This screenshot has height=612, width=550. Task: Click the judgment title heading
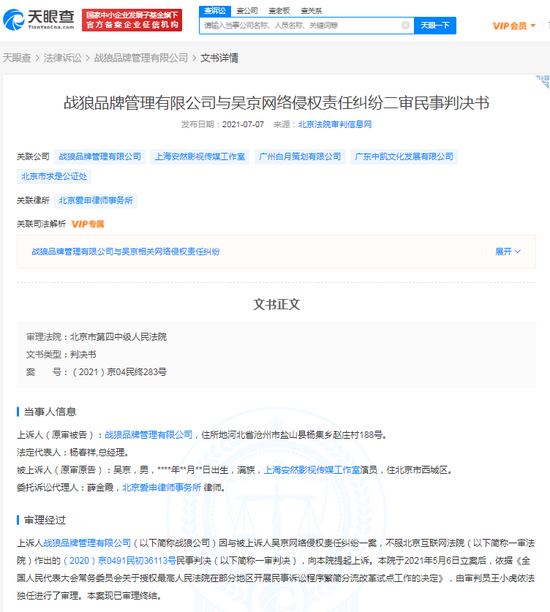tap(276, 103)
